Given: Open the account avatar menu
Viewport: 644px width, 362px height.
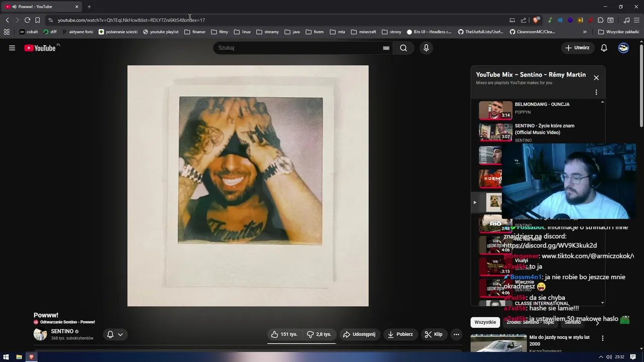Looking at the screenshot, I should pyautogui.click(x=623, y=48).
